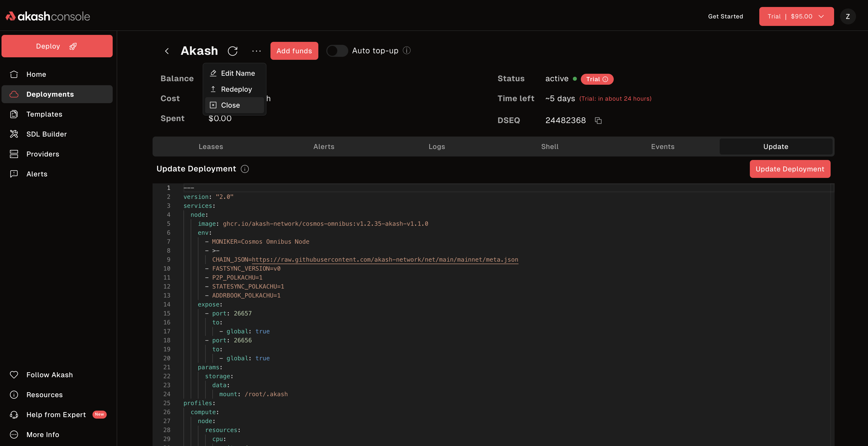Open Help from Expert

56,415
